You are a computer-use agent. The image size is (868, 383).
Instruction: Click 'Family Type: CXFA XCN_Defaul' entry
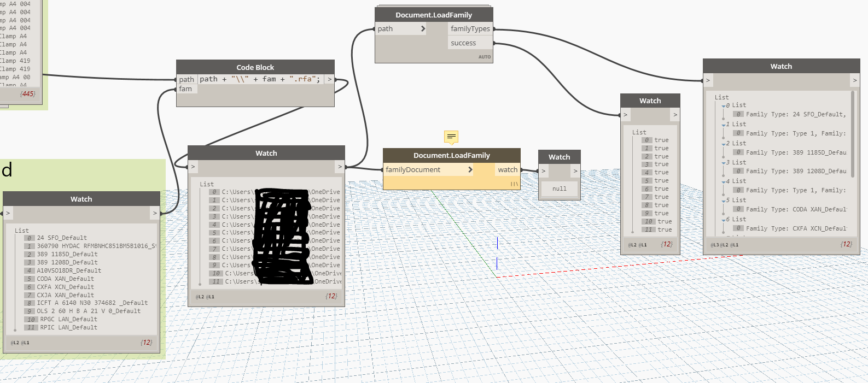tap(796, 228)
